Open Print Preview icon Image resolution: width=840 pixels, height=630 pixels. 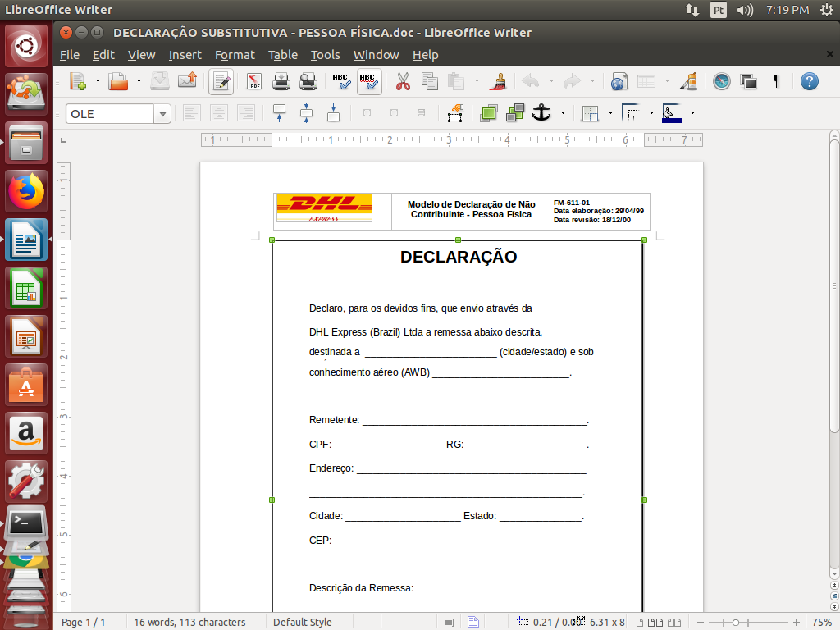click(x=308, y=81)
